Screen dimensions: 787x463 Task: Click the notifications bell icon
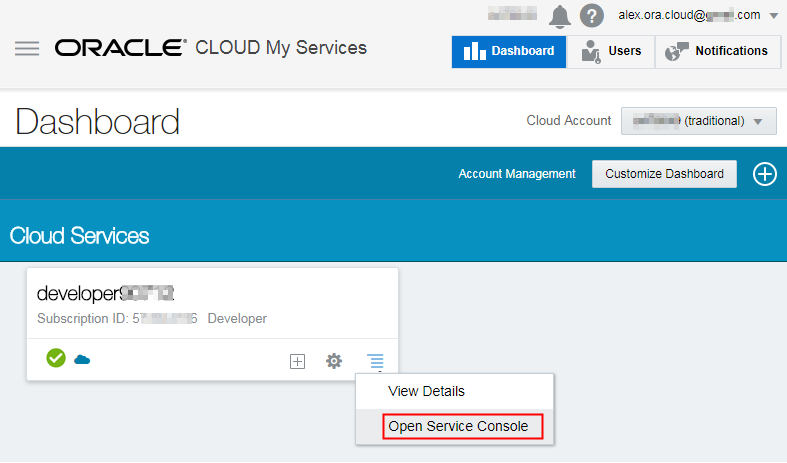point(560,16)
